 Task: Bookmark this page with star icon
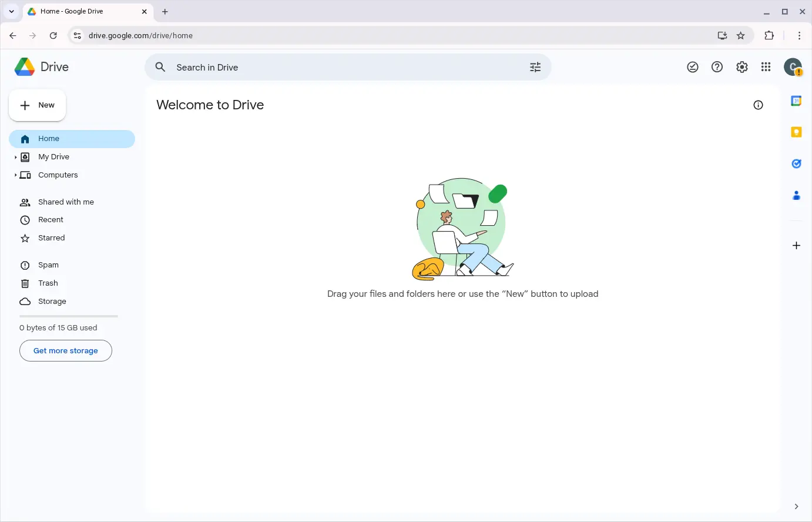740,36
